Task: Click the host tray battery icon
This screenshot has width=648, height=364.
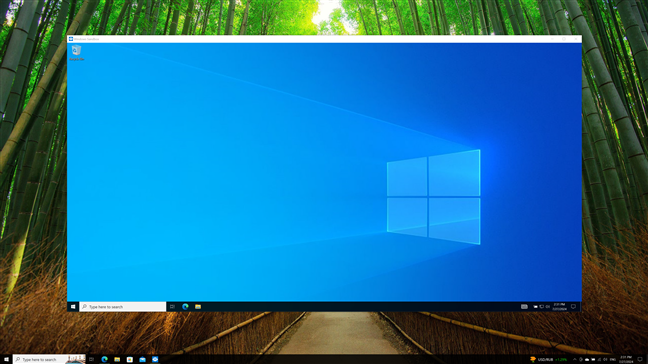Action: point(593,359)
